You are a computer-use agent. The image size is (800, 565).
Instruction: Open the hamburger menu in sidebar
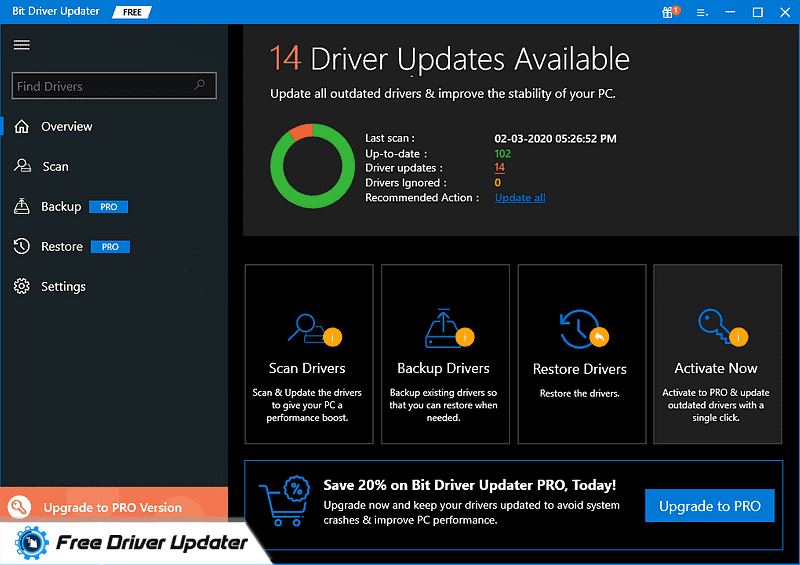(x=21, y=45)
